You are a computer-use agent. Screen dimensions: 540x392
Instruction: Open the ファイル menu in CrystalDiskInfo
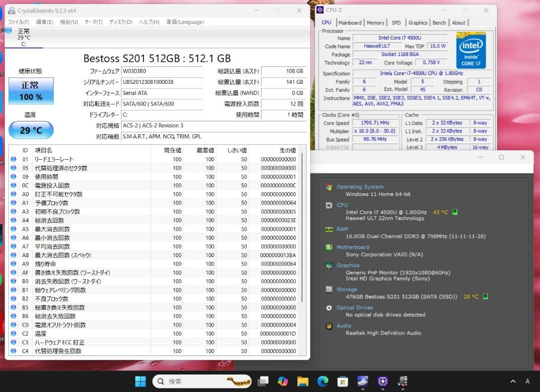[x=17, y=22]
